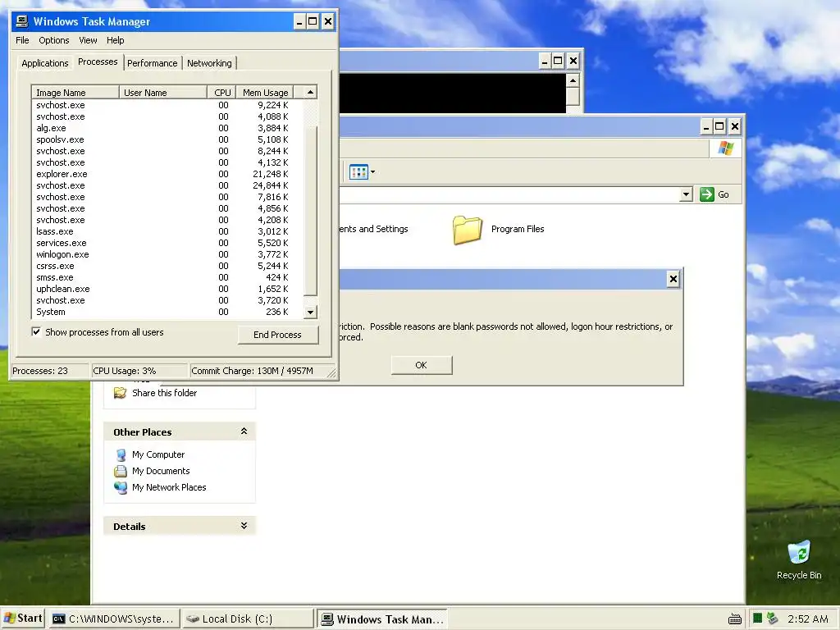Click the Go label next to address bar
840x630 pixels.
click(724, 194)
